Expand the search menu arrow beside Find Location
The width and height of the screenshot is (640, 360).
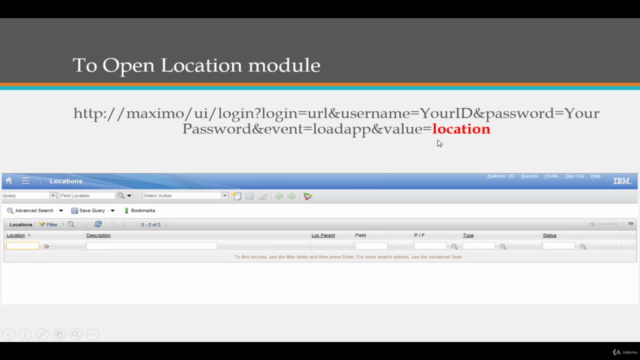tap(129, 196)
